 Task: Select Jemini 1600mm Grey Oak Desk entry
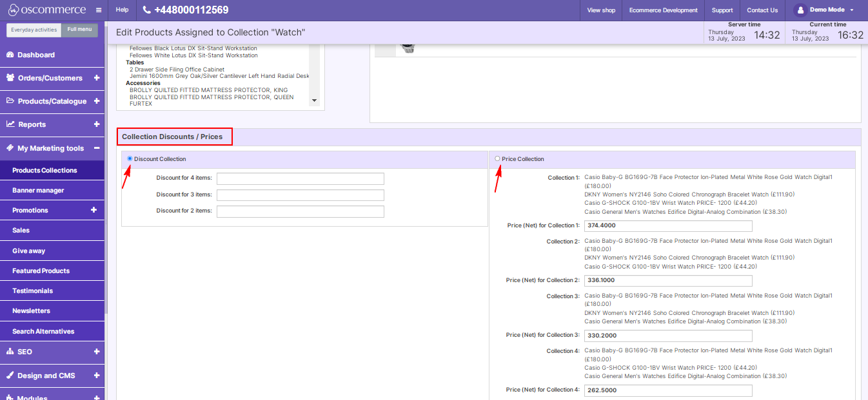(x=219, y=76)
